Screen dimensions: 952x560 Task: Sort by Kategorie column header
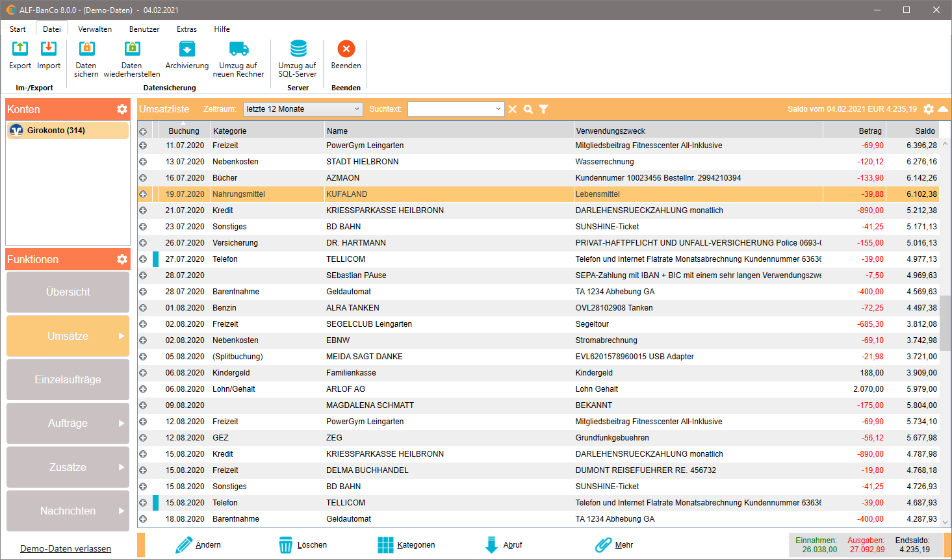coord(267,131)
